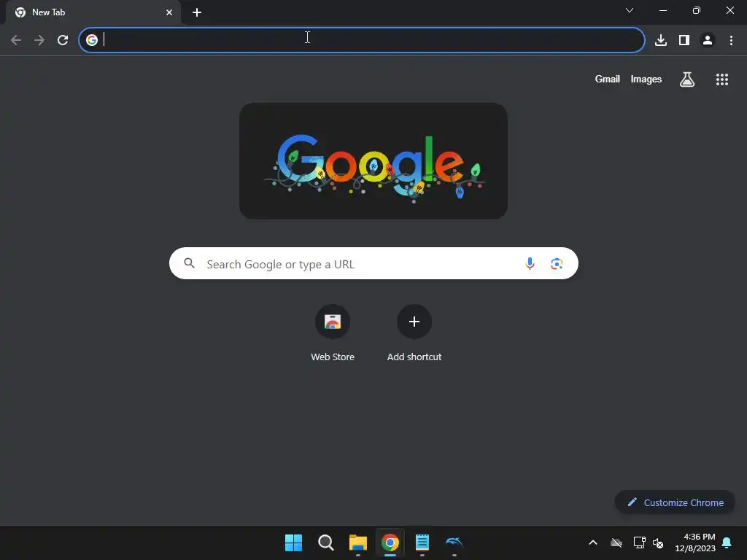747x560 pixels.
Task: Click the Google icon in address bar
Action: pyautogui.click(x=91, y=40)
